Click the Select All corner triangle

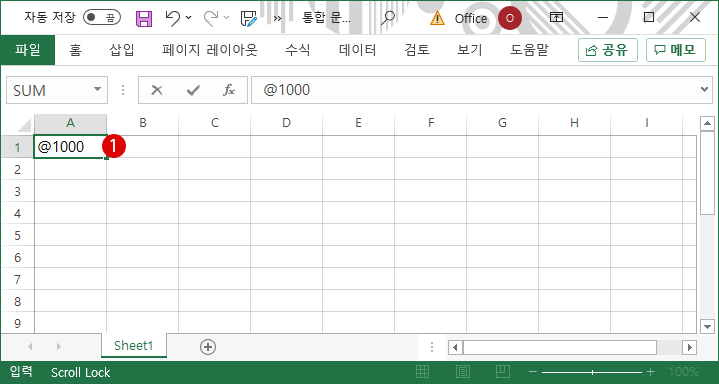pyautogui.click(x=23, y=125)
